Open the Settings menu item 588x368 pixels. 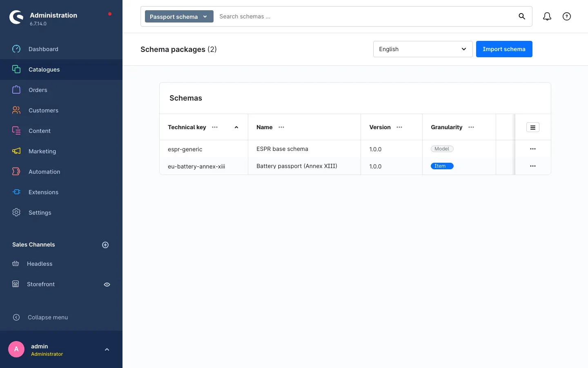point(61,213)
